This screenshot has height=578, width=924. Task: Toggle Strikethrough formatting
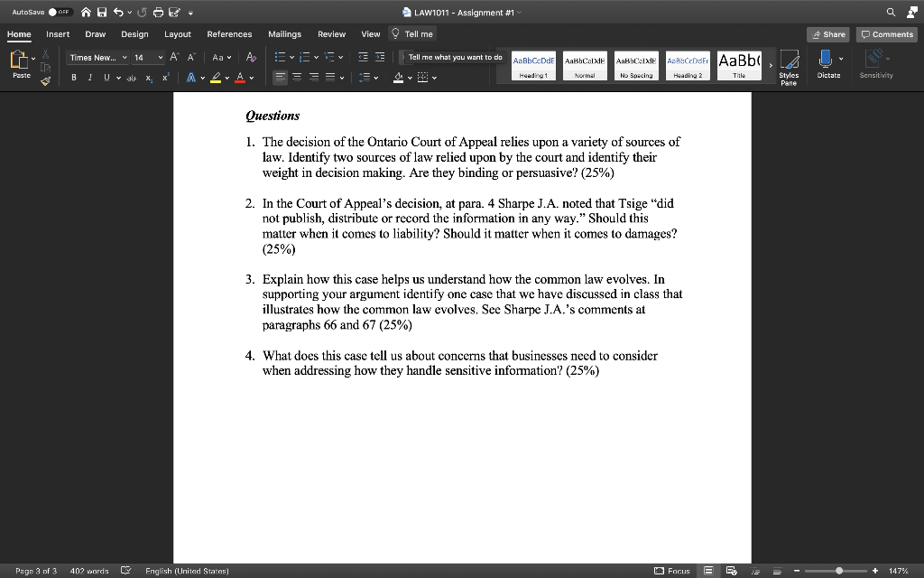click(x=132, y=78)
